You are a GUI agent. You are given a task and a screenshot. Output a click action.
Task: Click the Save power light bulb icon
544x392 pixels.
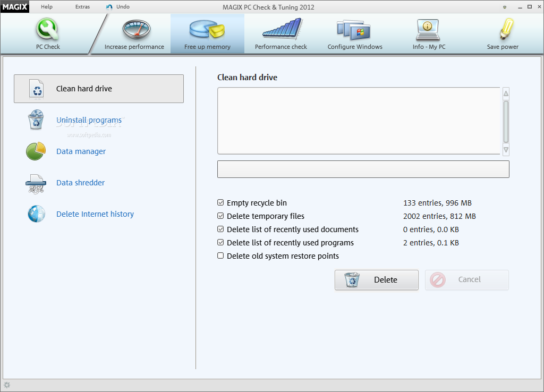coord(506,29)
